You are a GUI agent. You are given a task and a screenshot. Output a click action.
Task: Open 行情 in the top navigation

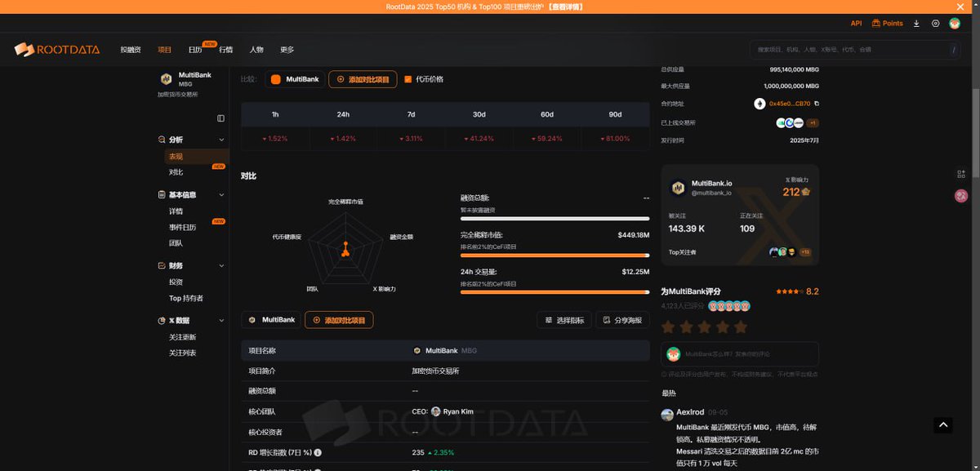tap(225, 50)
